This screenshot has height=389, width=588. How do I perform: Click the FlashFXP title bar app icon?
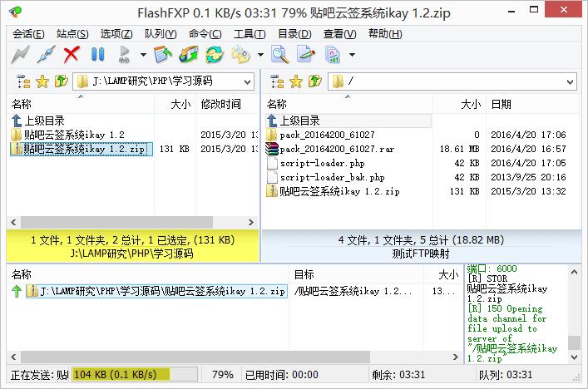[15, 12]
